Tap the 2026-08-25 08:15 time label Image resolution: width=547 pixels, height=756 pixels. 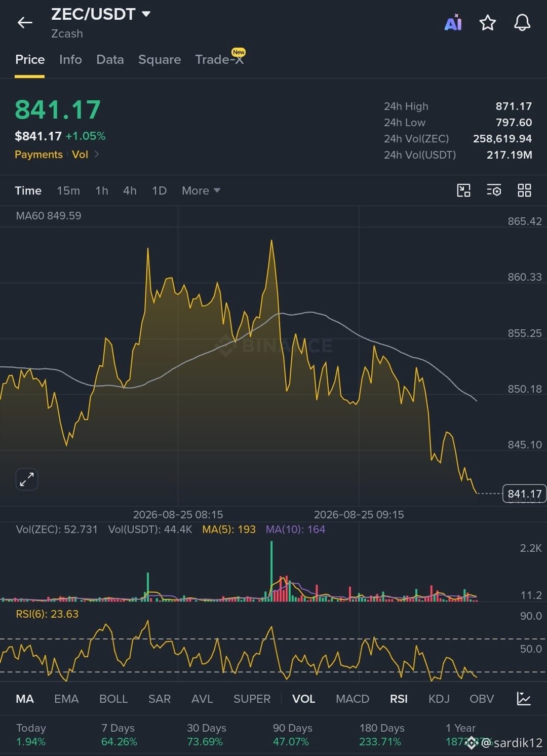[178, 515]
